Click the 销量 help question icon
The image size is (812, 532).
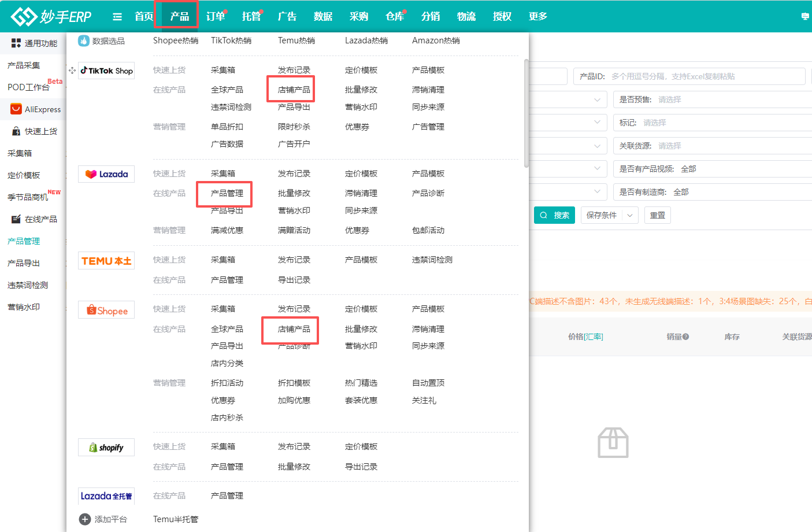point(686,337)
